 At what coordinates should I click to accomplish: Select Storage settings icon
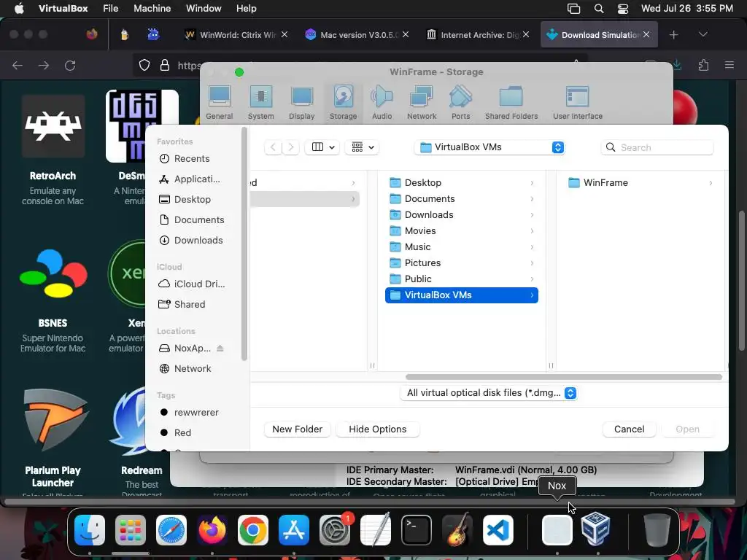pos(343,102)
